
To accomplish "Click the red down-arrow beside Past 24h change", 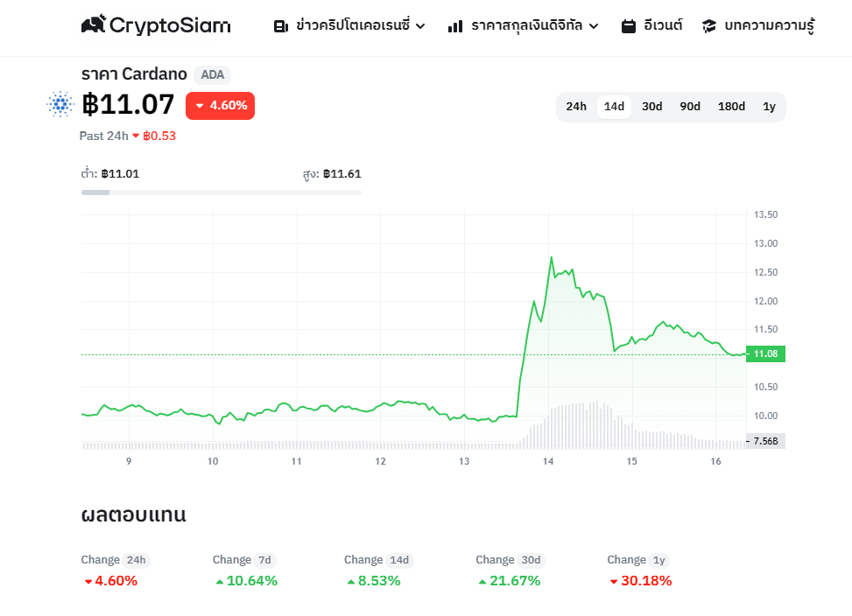I will (136, 136).
